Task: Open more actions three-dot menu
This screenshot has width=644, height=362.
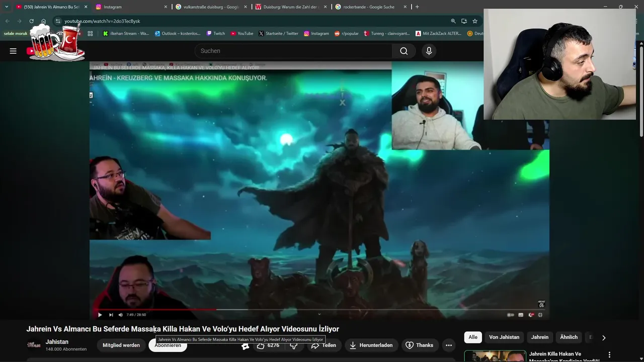Action: point(448,345)
